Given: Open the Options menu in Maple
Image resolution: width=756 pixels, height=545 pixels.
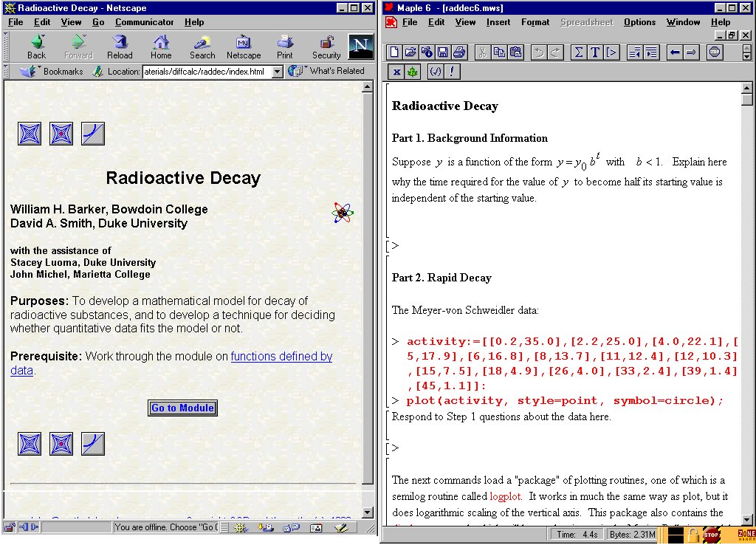Looking at the screenshot, I should tap(639, 22).
